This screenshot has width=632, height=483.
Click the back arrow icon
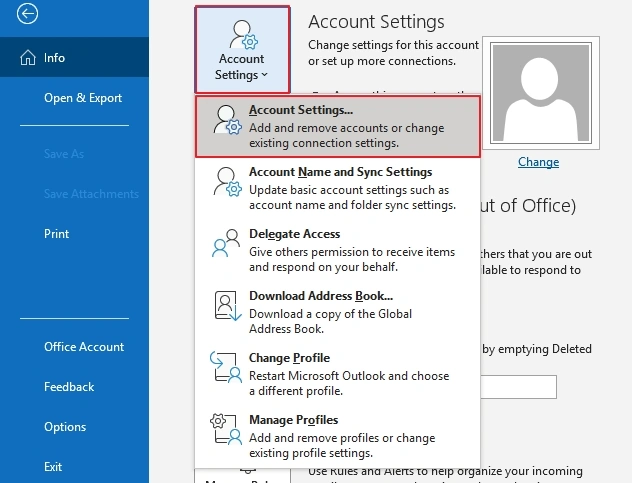[27, 14]
